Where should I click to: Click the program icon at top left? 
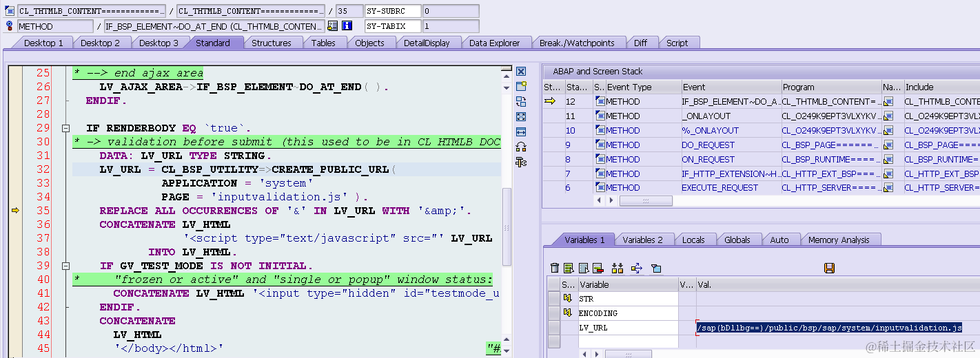(10, 10)
